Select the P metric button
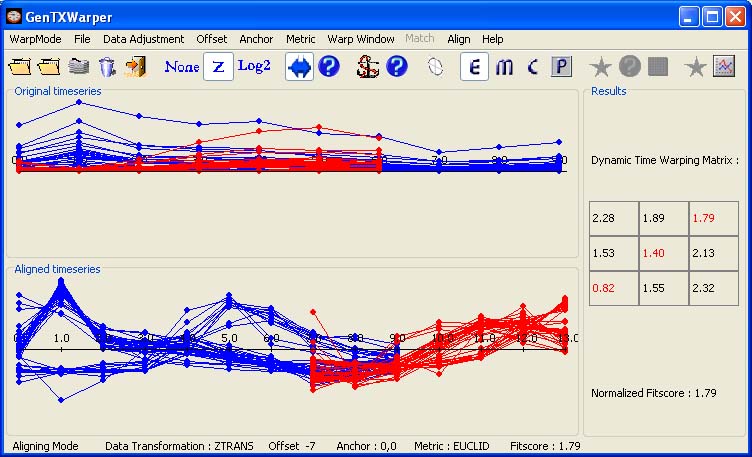 coord(561,67)
